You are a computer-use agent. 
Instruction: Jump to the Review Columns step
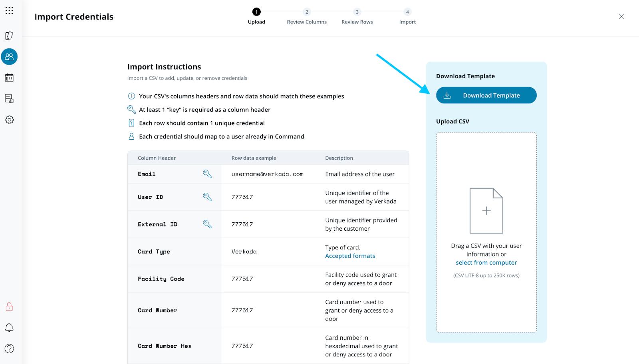coord(307,12)
